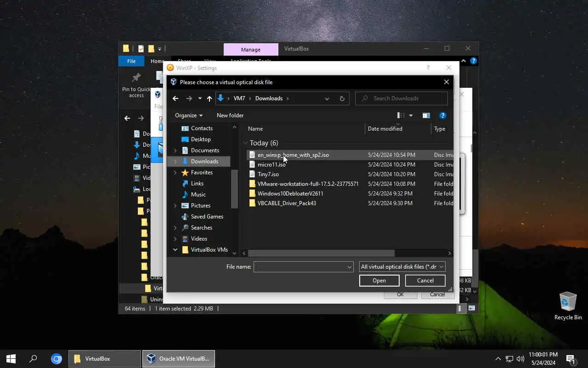Open recent locations dropdown arrow
588x368 pixels.
click(x=200, y=98)
